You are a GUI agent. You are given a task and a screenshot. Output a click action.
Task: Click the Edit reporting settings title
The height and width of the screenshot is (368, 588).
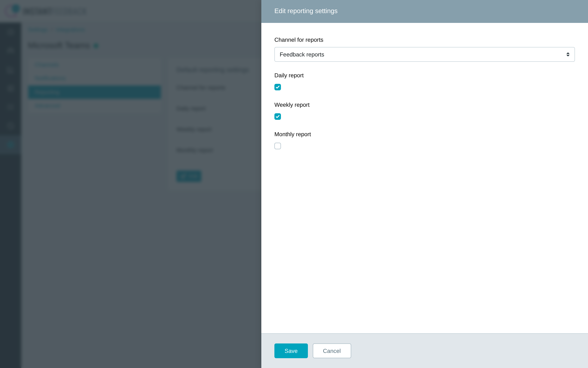(306, 11)
